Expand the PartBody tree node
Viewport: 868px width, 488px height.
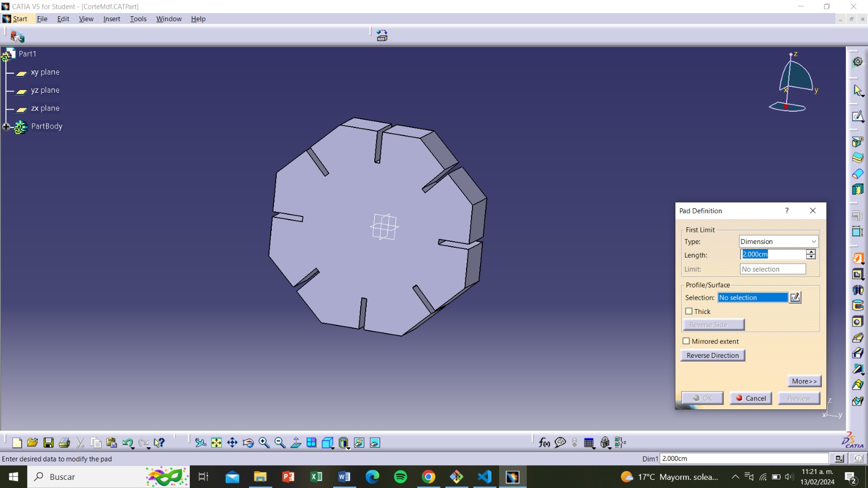(6, 126)
